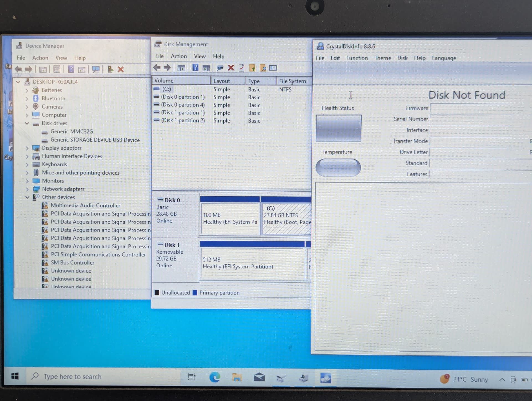
Task: Click settings list icon at Disk Management toolbar end
Action: click(x=273, y=68)
